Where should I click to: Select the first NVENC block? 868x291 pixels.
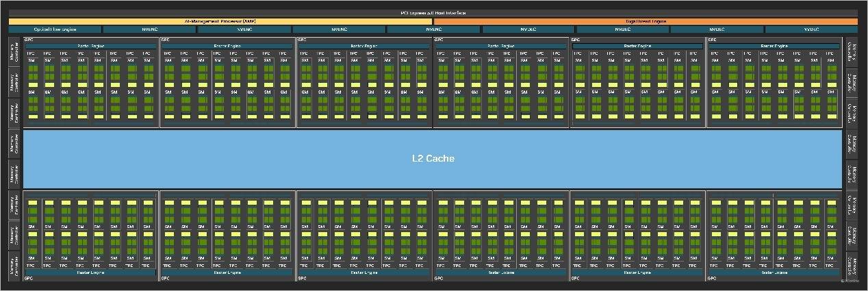(x=150, y=29)
